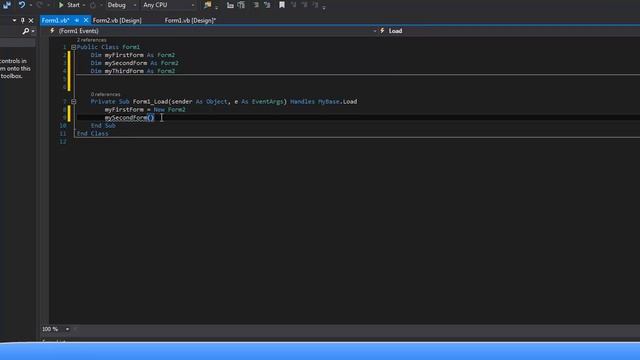Screen dimensions: 640x360
Task: Click the 'End Sub' code line
Action: pyautogui.click(x=103, y=125)
